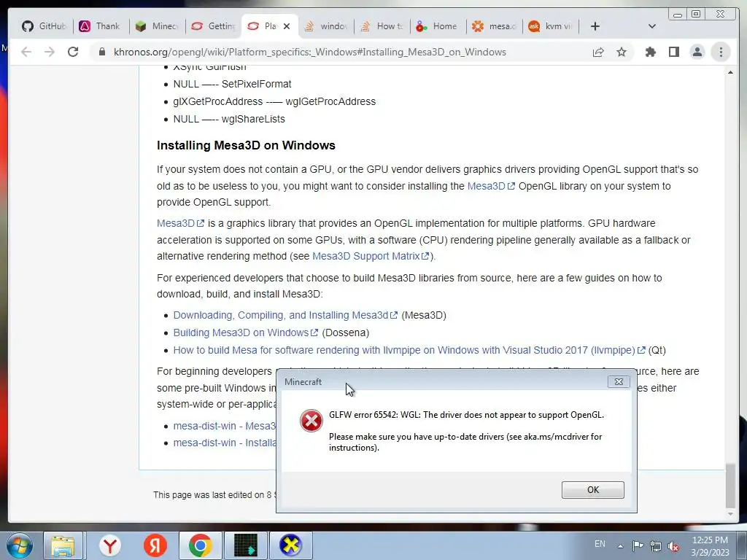747x560 pixels.
Task: Click Installing Mesa3D on Windows heading
Action: (246, 145)
